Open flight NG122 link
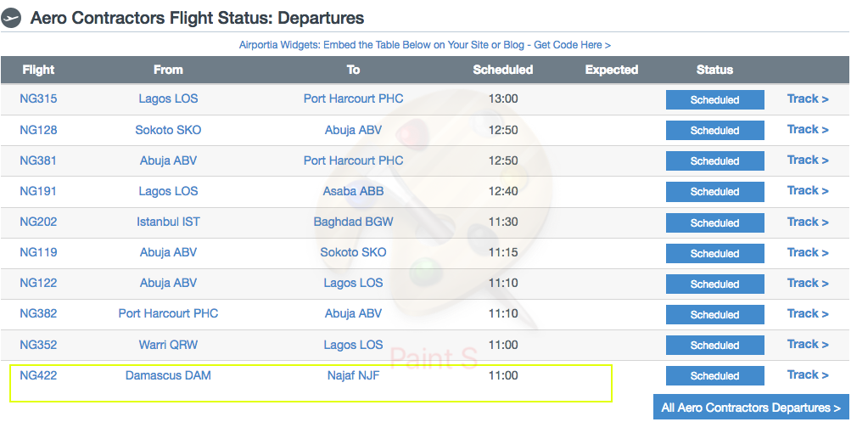 (x=38, y=283)
